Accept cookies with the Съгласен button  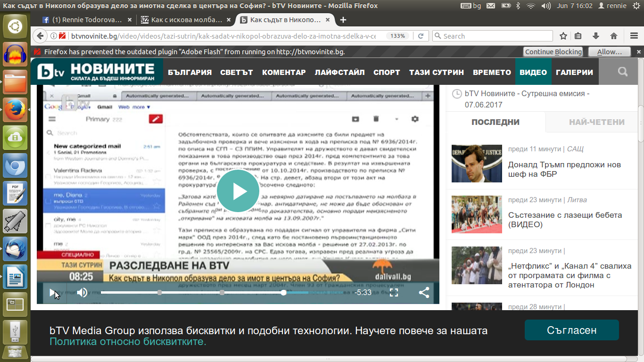[x=572, y=330]
